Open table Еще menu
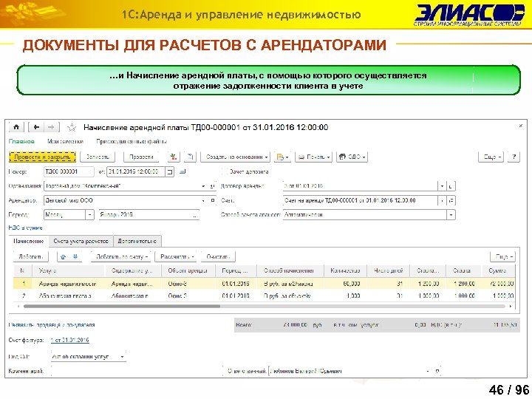This screenshot has height=399, width=532. point(503,257)
